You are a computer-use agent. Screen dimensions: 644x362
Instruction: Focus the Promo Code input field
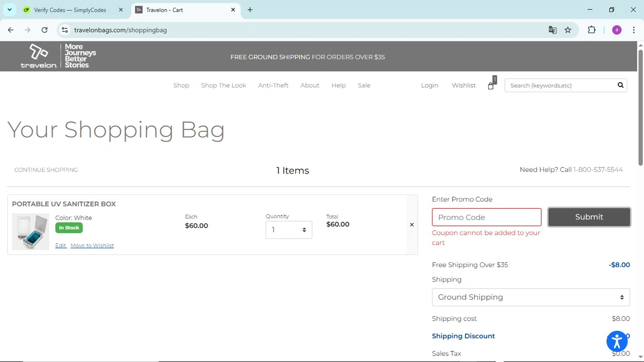486,217
